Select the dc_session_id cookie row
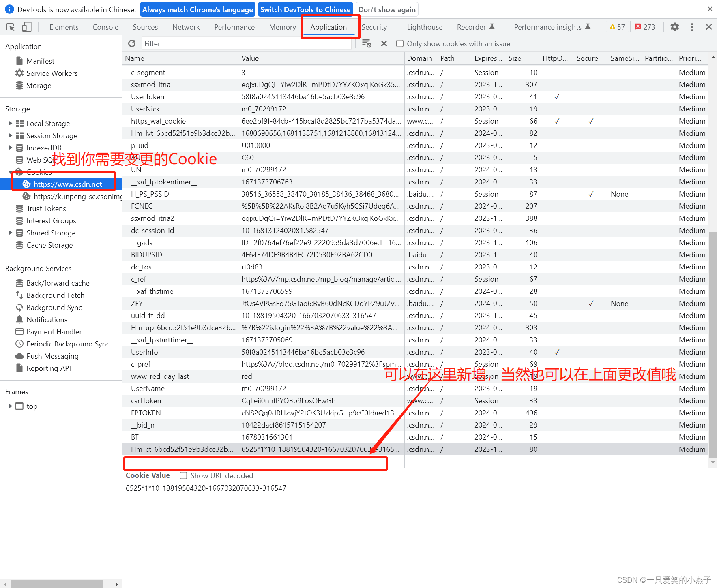This screenshot has width=717, height=588. (415, 231)
